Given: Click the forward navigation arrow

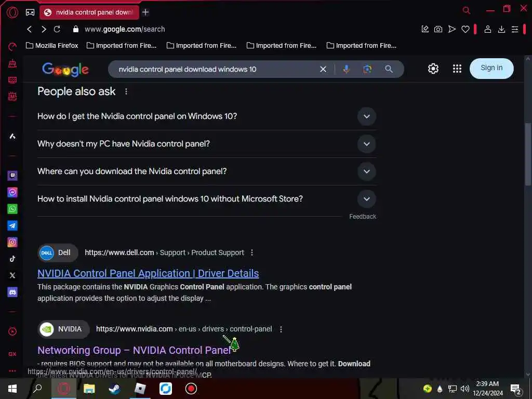Looking at the screenshot, I should point(44,29).
